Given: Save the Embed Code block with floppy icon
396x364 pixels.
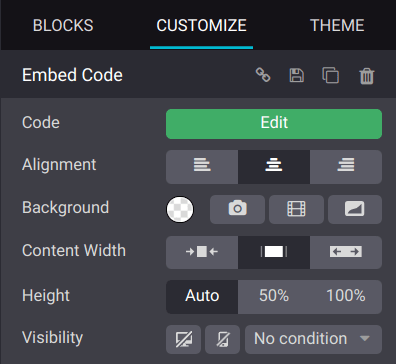Looking at the screenshot, I should coord(296,75).
